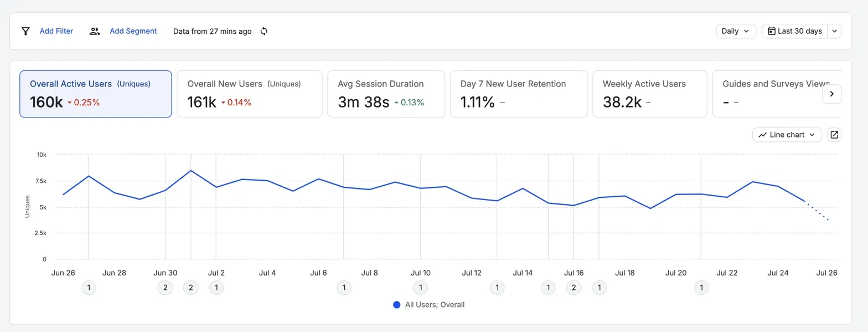
Task: Select the Overall Active Users card
Action: point(96,94)
